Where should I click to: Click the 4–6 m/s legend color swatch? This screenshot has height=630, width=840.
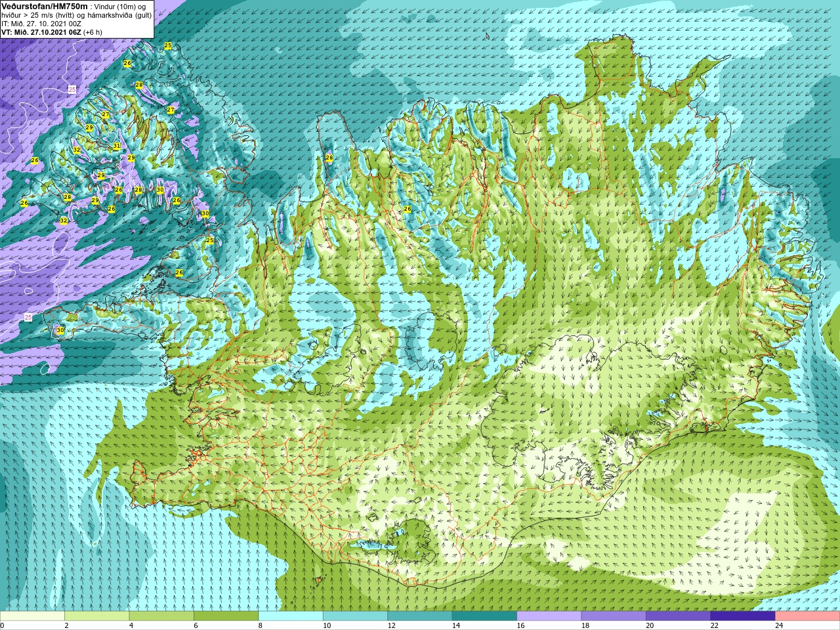[161, 616]
